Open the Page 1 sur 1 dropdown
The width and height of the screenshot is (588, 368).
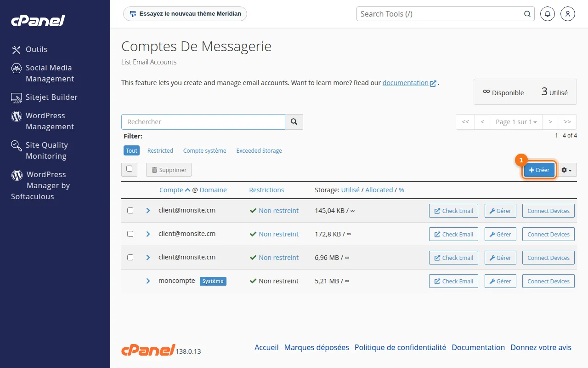[x=516, y=122]
